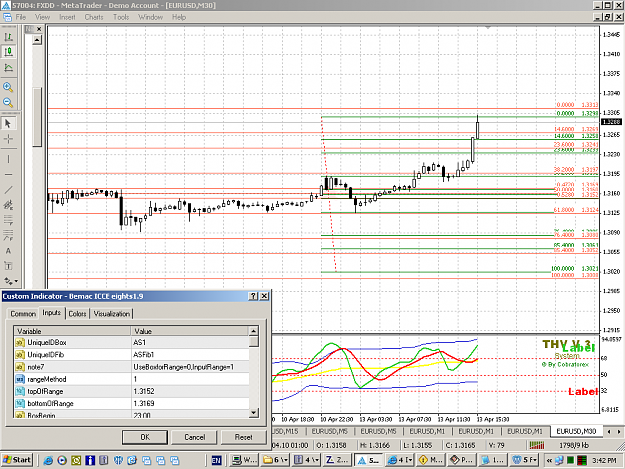Zoom in on the chart
625x469 pixels.
[x=8, y=87]
